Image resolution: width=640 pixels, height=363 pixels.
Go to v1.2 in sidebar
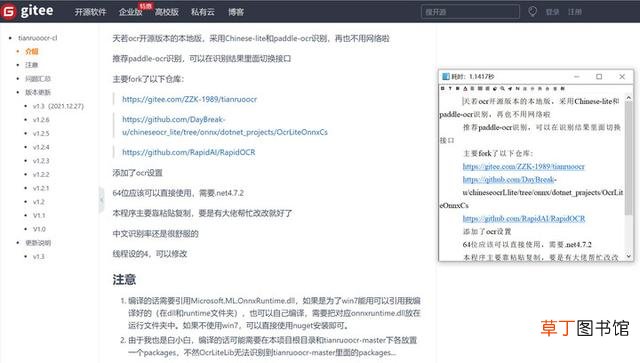click(x=39, y=202)
